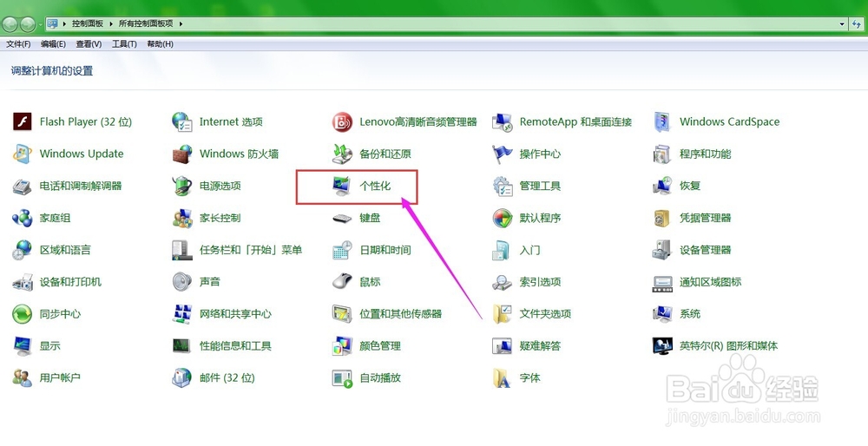The height and width of the screenshot is (446, 868).
Task: Open the Windows Update icon
Action: [x=23, y=154]
